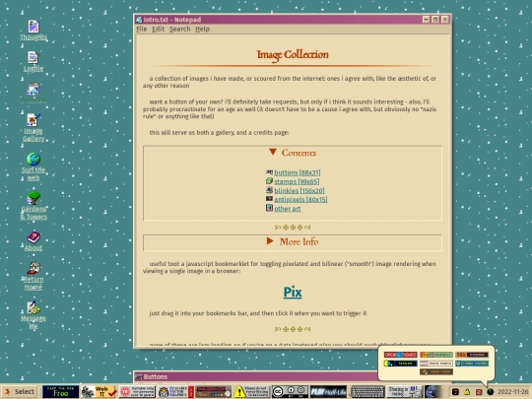532x399 pixels.
Task: Click the Earth globe badge in taskbar
Action: [x=433, y=391]
